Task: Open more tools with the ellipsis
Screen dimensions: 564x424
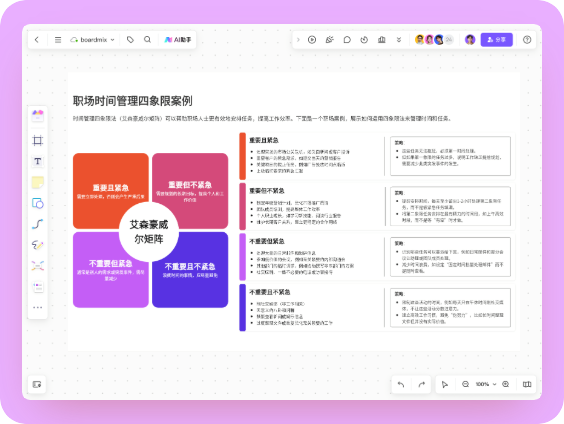Action: tap(38, 307)
